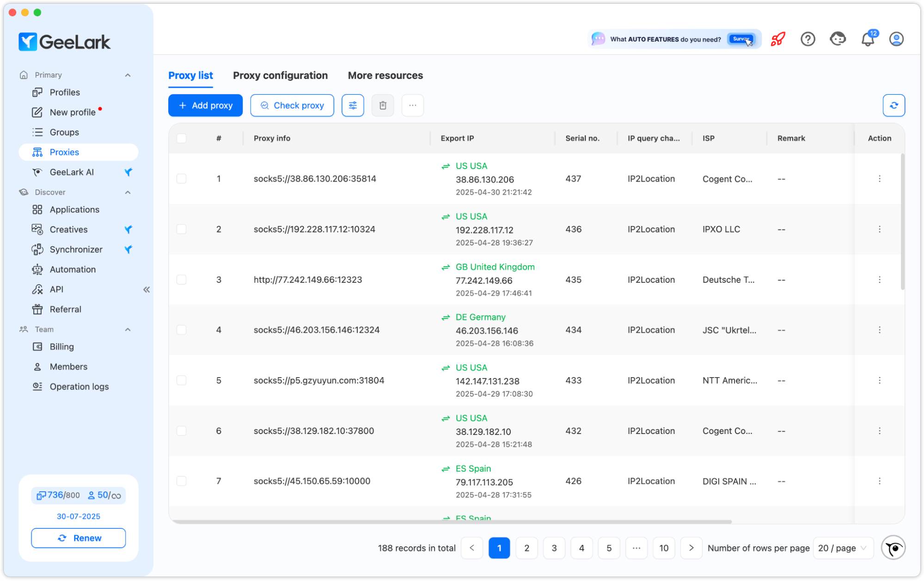Click exchange arrows icon beside DE Germany
This screenshot has width=924, height=581.
pos(446,318)
